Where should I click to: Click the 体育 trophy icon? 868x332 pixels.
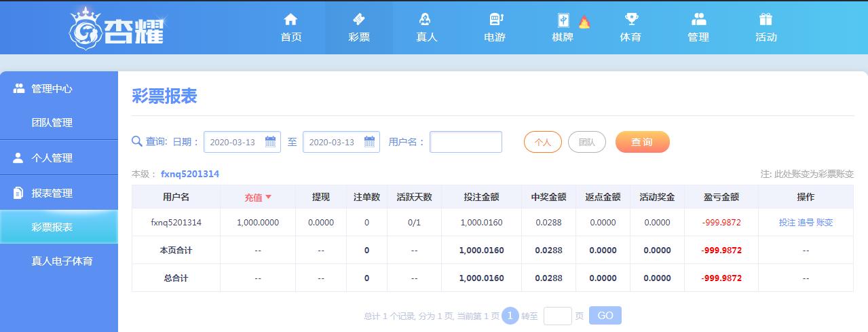(631, 19)
